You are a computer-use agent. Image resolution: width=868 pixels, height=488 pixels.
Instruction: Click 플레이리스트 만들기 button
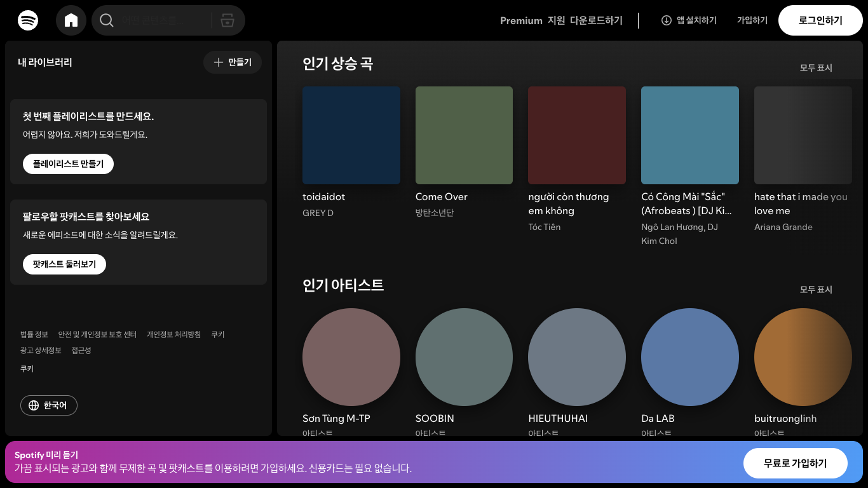coord(68,164)
